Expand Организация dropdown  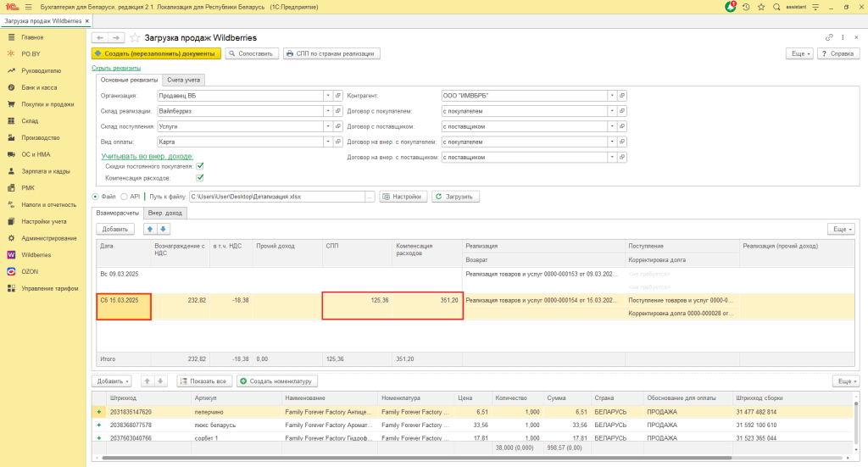point(328,96)
